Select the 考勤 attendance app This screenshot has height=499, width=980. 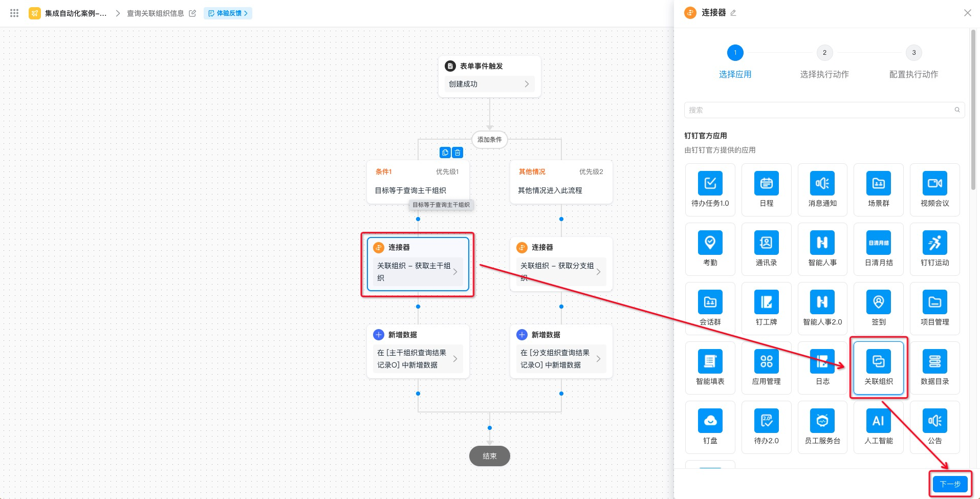tap(710, 249)
